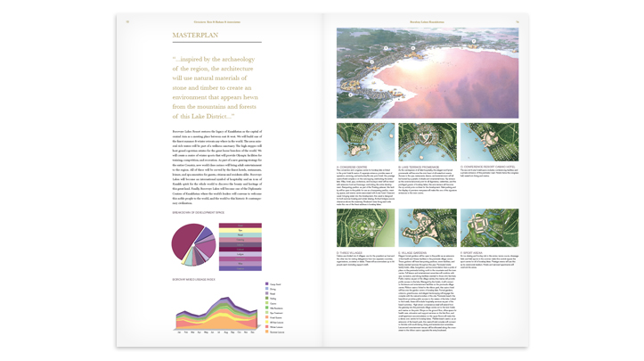Pick the dark magenta Hotel legend bar
The image size is (644, 361).
(240, 226)
